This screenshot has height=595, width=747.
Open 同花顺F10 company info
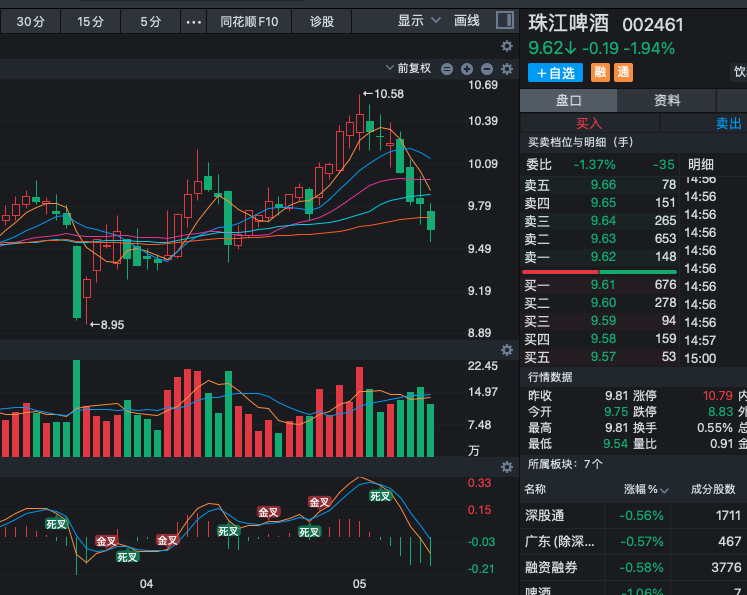pyautogui.click(x=249, y=22)
